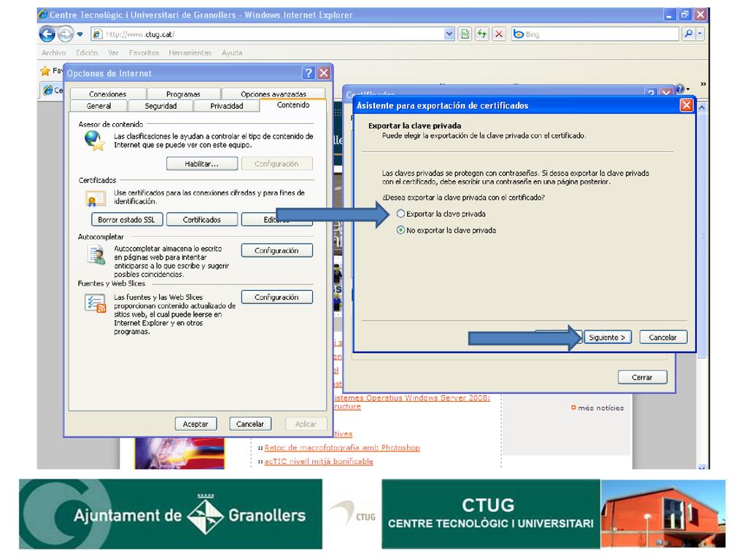The image size is (747, 560).
Task: Click the feeds and Web Slices icon
Action: [95, 303]
